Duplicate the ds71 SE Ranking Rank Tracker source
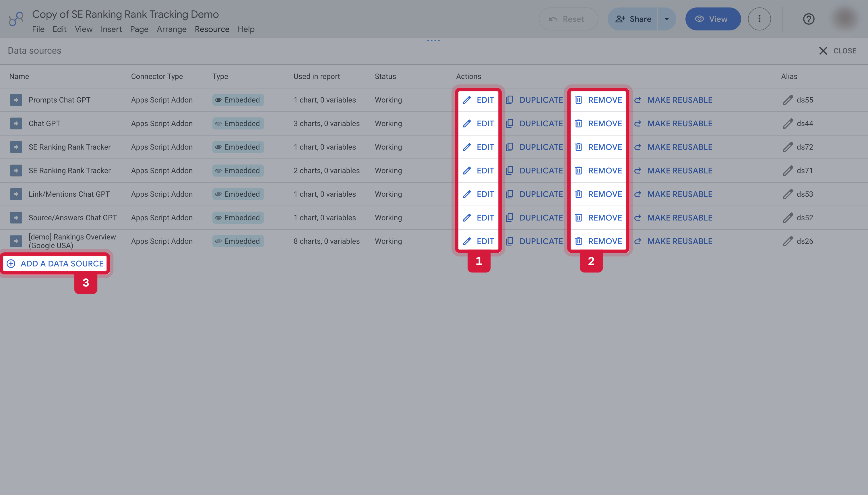The image size is (868, 495). pyautogui.click(x=534, y=170)
